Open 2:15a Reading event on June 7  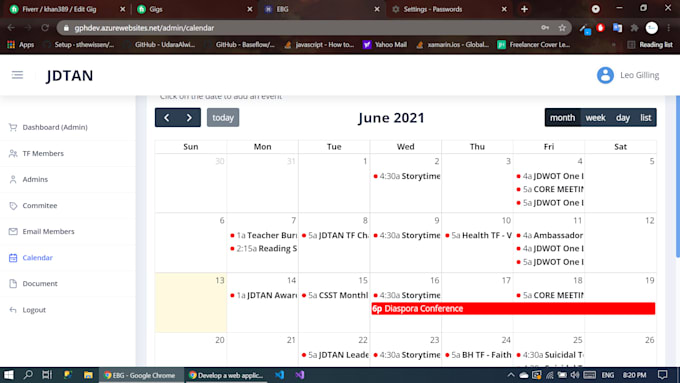tap(263, 249)
